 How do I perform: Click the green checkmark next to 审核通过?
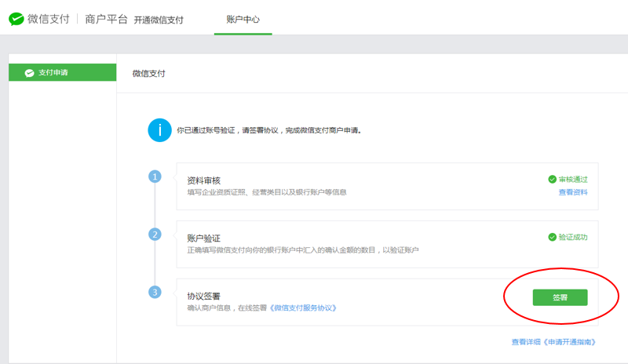pos(553,180)
